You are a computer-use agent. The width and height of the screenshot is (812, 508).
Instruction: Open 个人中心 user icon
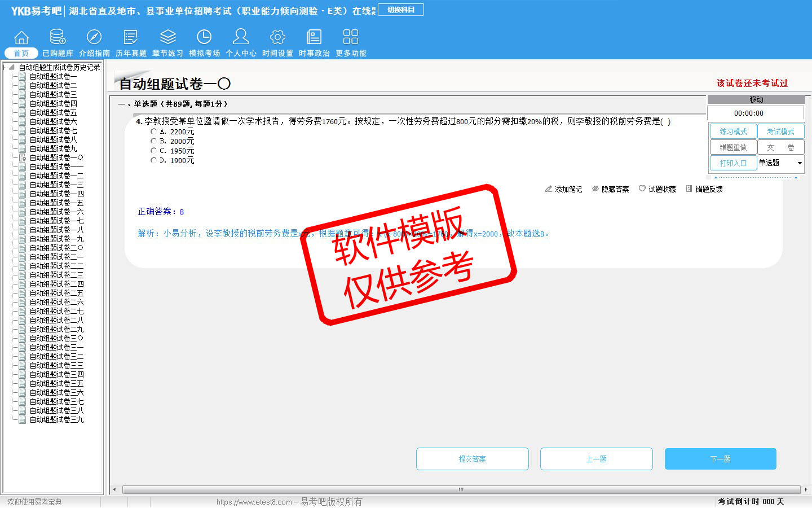coord(241,37)
